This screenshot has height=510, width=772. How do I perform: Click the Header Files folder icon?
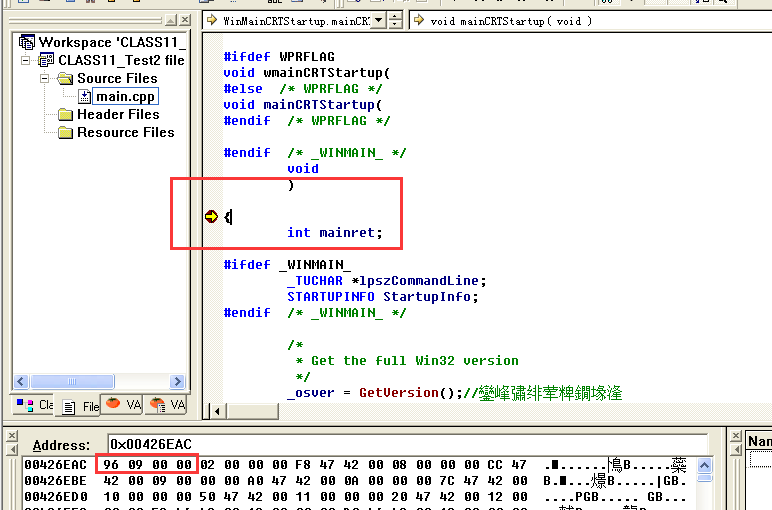click(65, 115)
